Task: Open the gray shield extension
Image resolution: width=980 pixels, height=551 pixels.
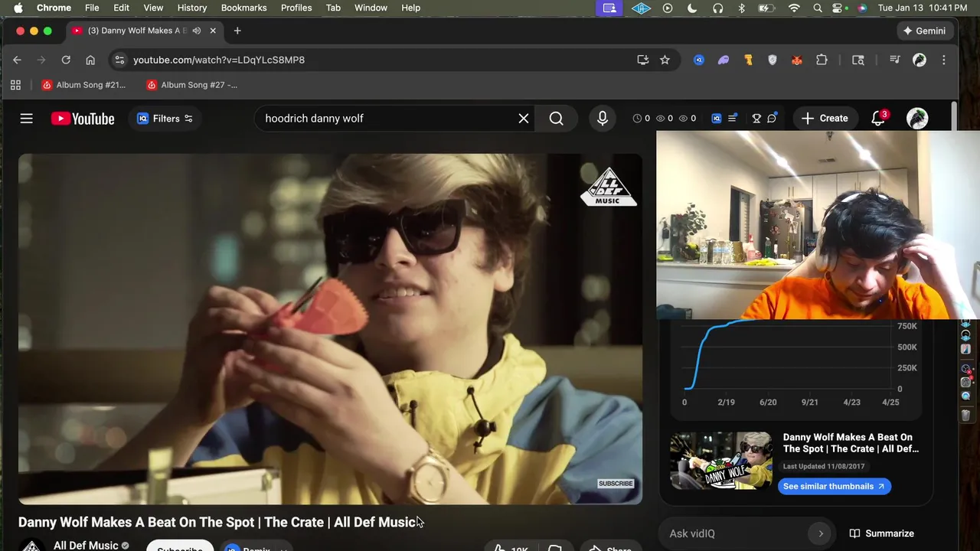Action: click(x=773, y=60)
